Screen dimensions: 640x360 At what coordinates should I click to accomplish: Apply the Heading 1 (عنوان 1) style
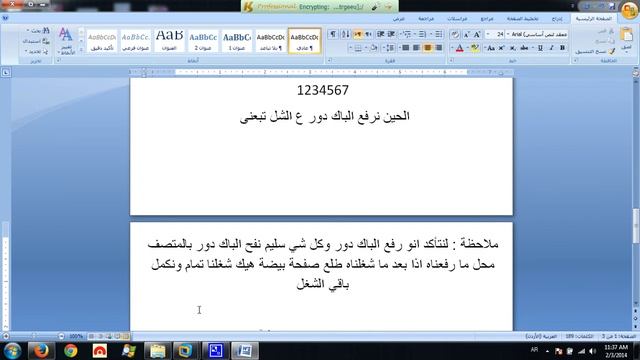(x=237, y=41)
